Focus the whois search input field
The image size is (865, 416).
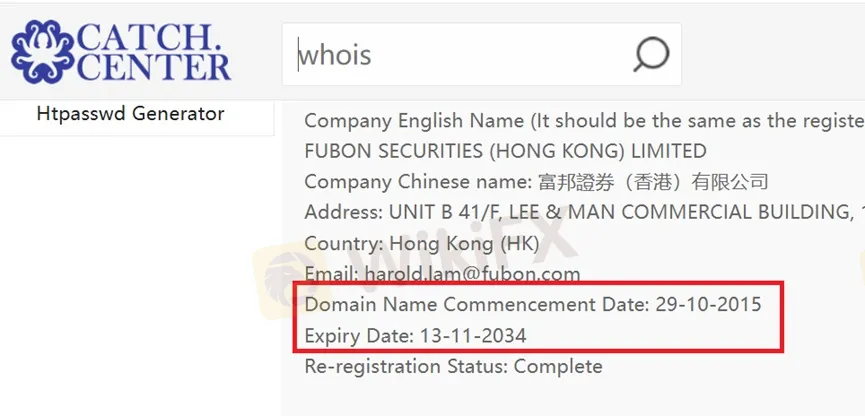481,54
